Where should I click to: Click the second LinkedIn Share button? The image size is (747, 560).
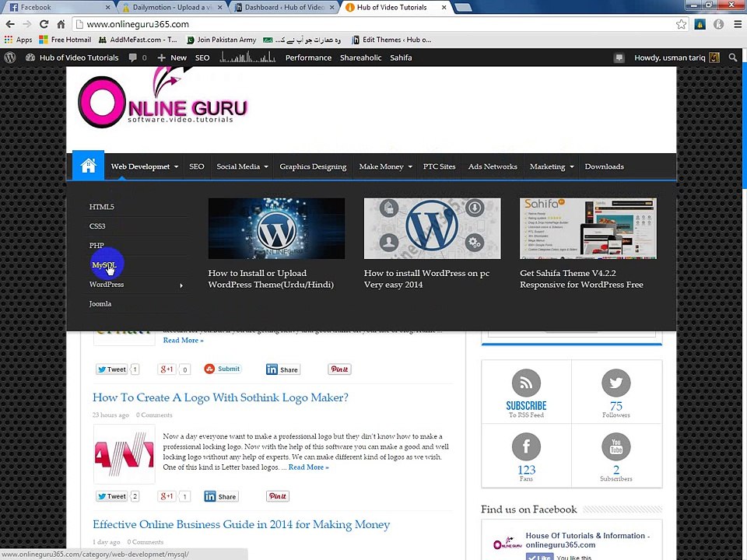[221, 497]
